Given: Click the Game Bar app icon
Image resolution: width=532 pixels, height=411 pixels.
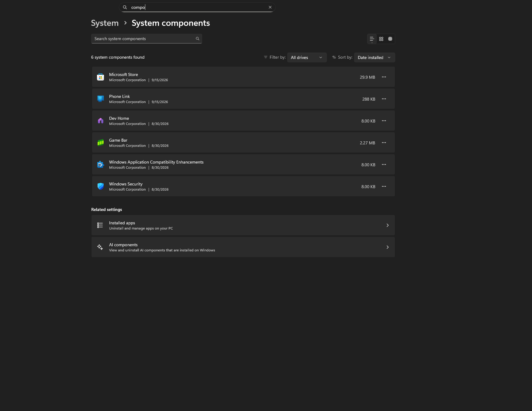Looking at the screenshot, I should click(101, 143).
